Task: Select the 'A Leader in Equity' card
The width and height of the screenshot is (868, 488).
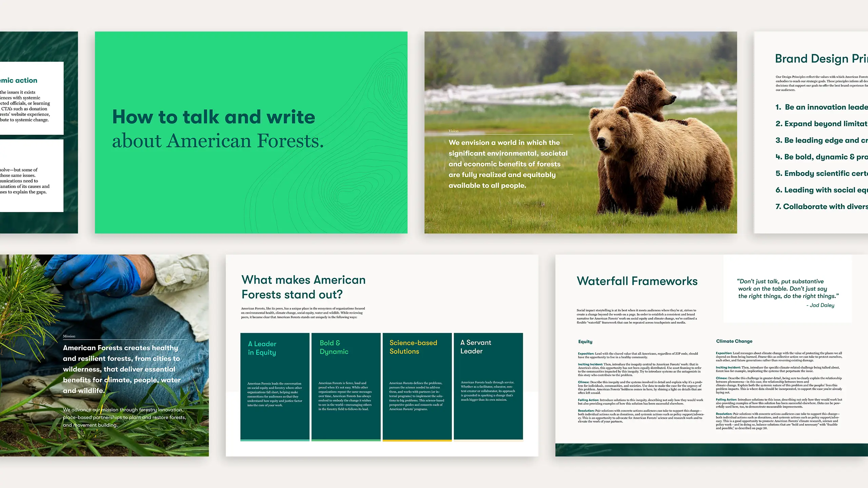Action: point(275,387)
